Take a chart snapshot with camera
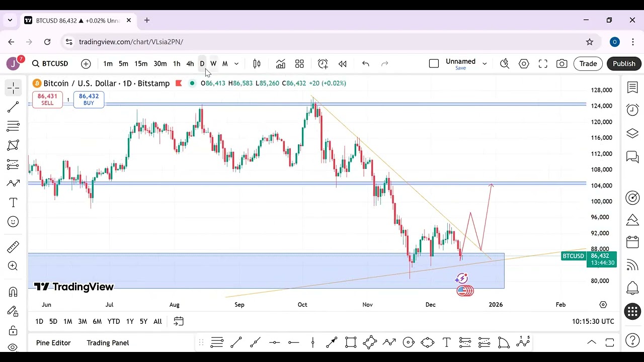This screenshot has height=362, width=644. [x=561, y=64]
